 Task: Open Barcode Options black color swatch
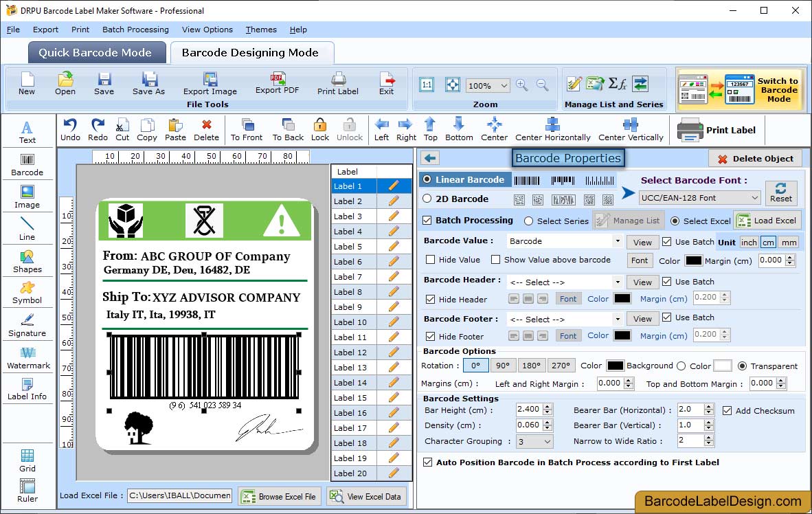[x=615, y=366]
